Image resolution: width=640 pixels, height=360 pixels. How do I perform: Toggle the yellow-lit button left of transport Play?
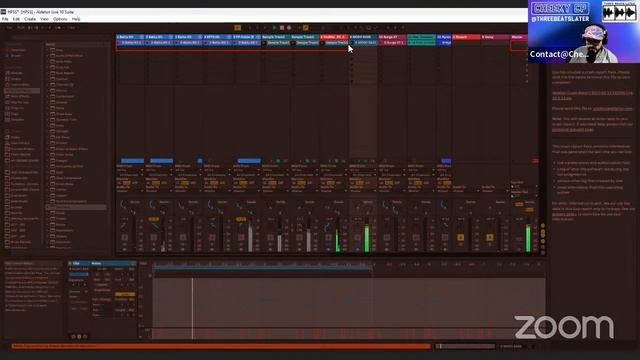[x=238, y=28]
